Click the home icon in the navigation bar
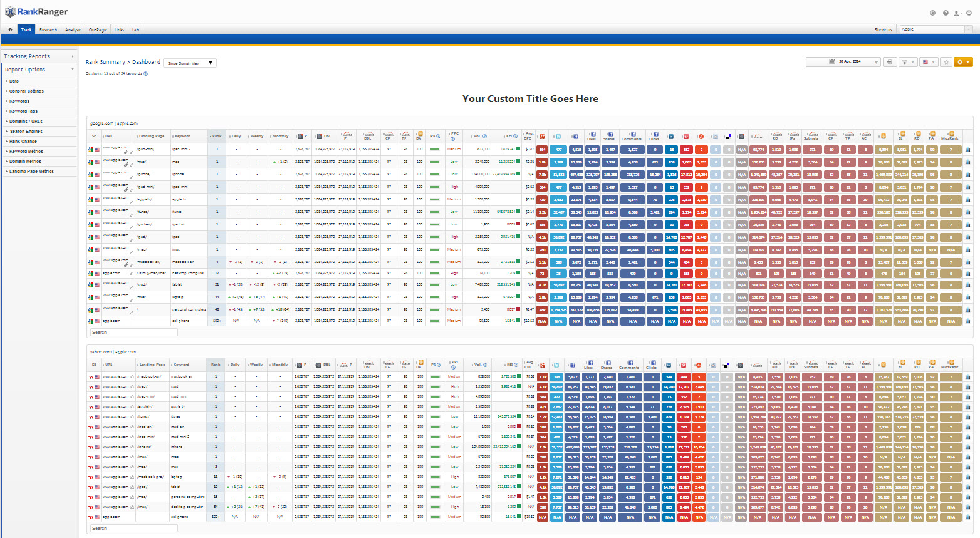Screen dimensions: 980x538 10,29
